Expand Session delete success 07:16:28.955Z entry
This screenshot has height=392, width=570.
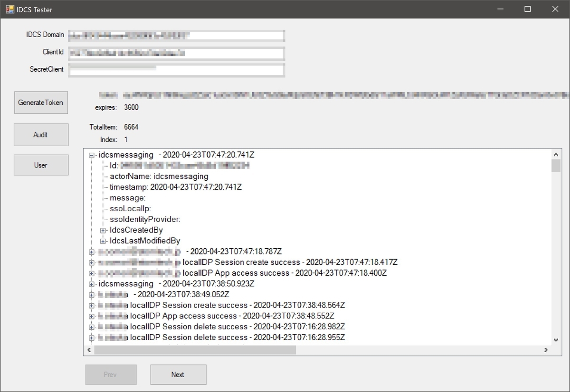(x=92, y=338)
